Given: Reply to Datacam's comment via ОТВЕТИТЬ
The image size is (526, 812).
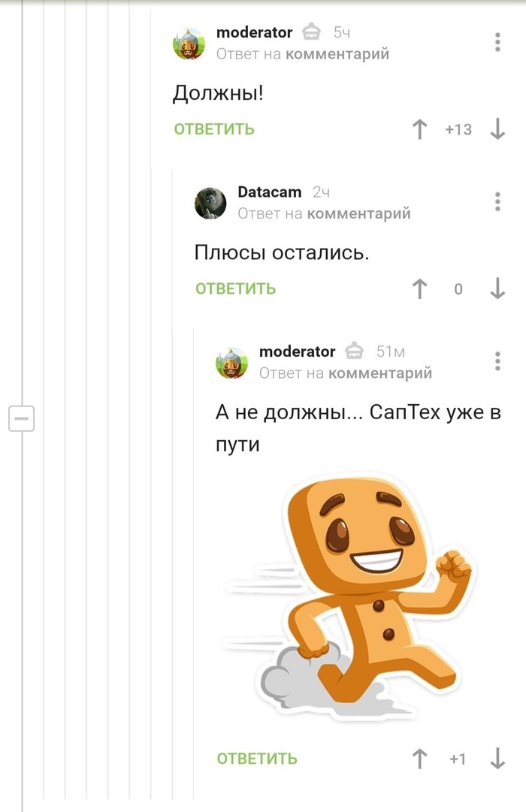Looking at the screenshot, I should 236,289.
